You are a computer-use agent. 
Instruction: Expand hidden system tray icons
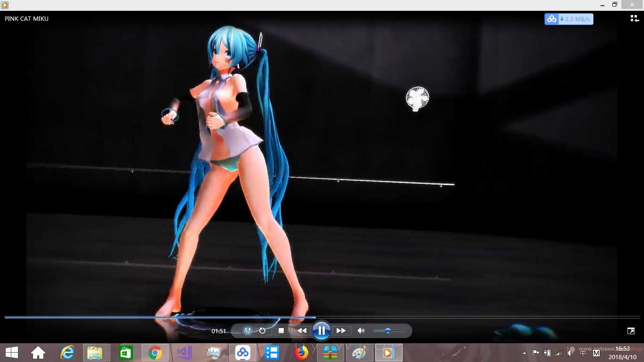pyautogui.click(x=525, y=353)
